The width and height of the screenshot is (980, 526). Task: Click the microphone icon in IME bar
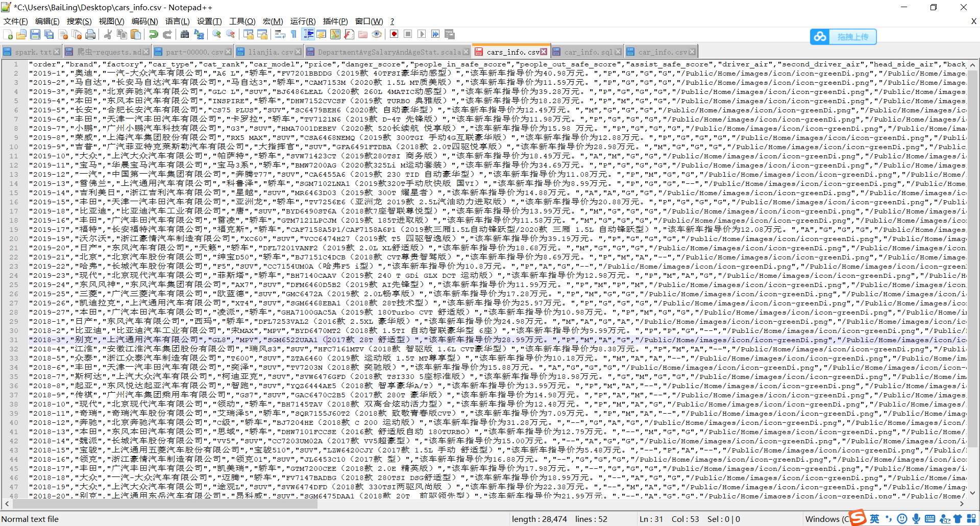pyautogui.click(x=916, y=519)
